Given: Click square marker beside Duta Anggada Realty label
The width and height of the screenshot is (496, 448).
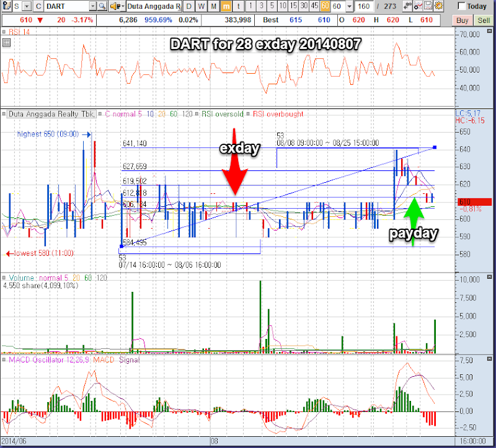Looking at the screenshot, I should [4, 114].
